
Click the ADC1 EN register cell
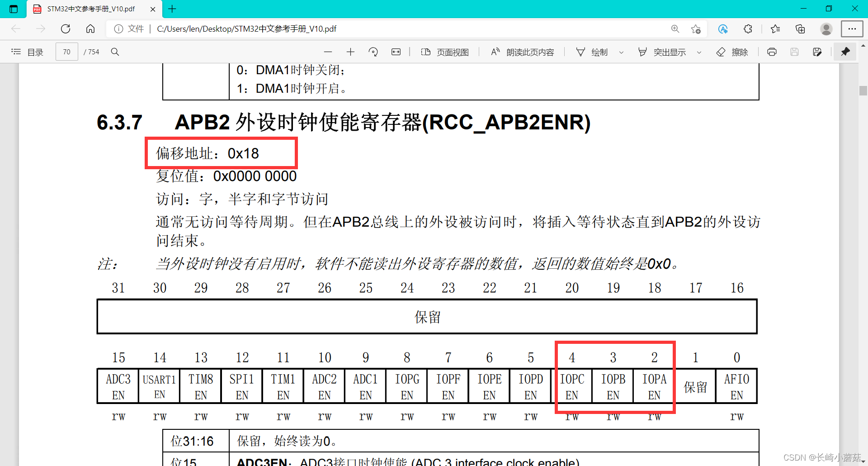366,386
